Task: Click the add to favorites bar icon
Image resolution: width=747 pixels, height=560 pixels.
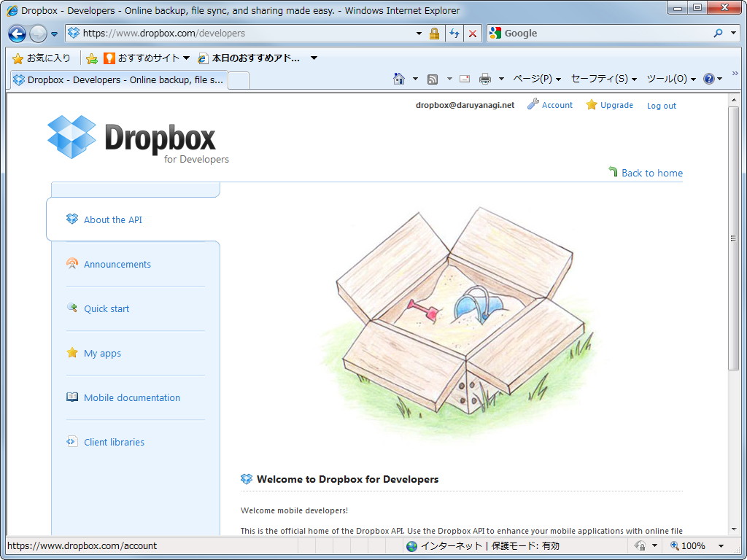Action: click(x=91, y=58)
